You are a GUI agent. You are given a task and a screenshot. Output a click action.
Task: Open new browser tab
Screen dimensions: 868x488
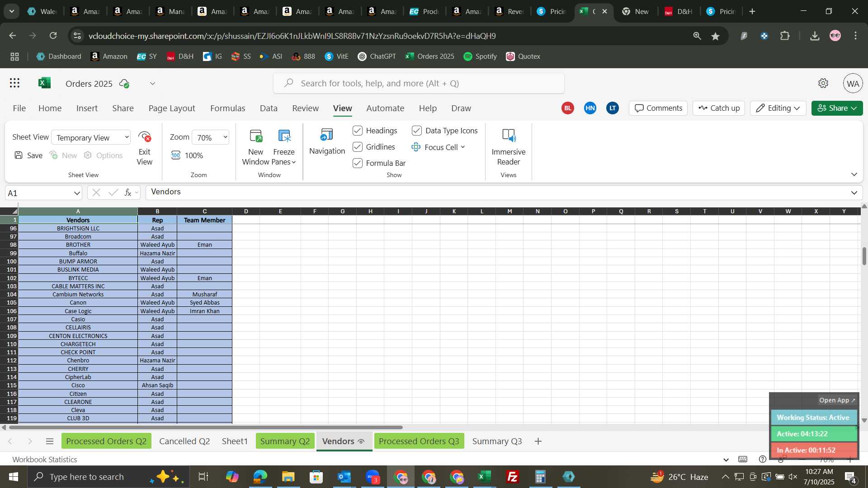coord(752,11)
